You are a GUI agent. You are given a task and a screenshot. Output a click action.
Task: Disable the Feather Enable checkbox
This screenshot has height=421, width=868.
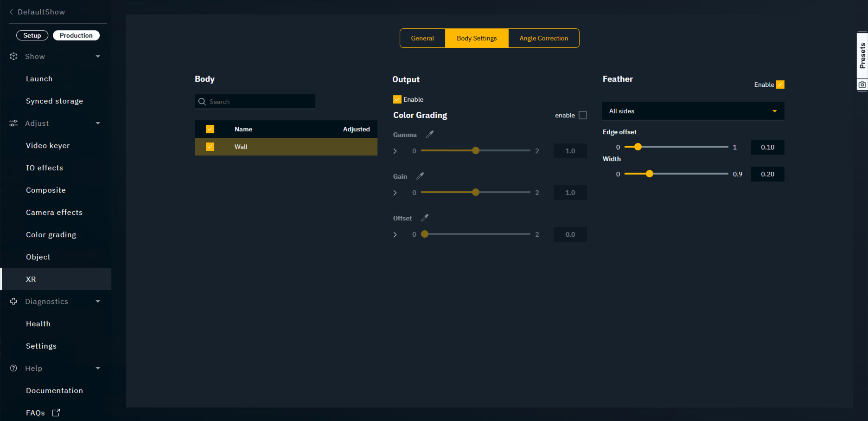tap(780, 84)
